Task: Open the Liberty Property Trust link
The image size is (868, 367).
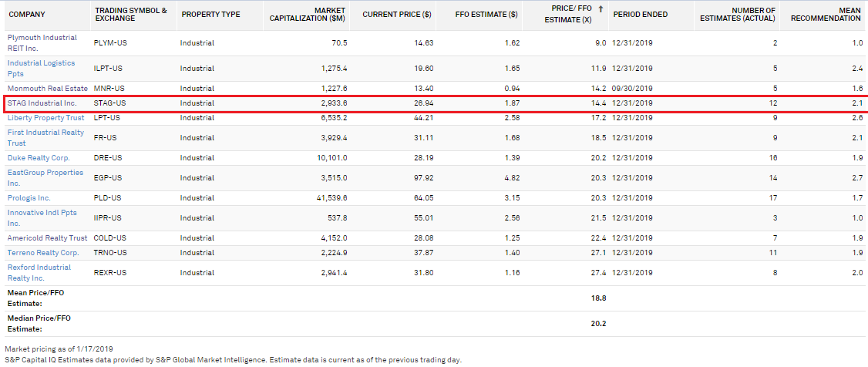Action: coord(46,118)
